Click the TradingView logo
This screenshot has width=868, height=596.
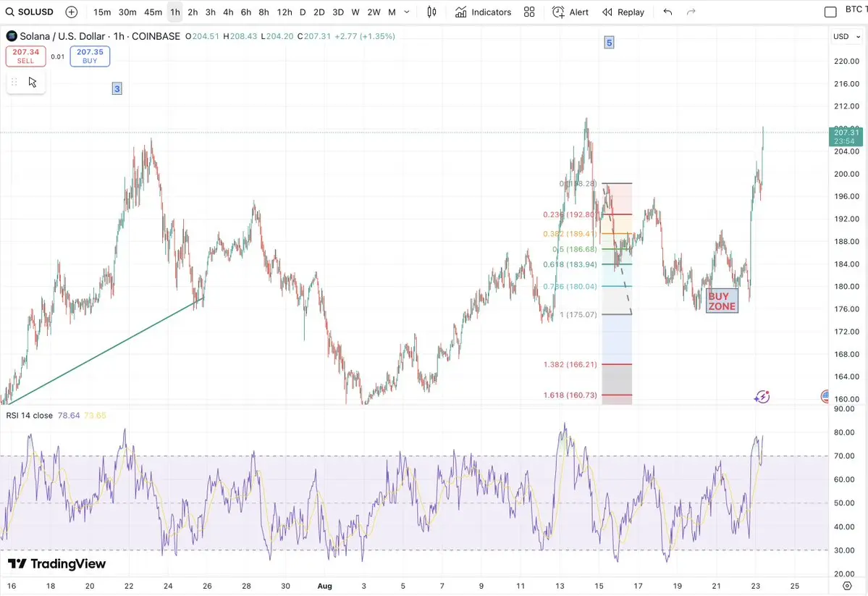[x=57, y=564]
